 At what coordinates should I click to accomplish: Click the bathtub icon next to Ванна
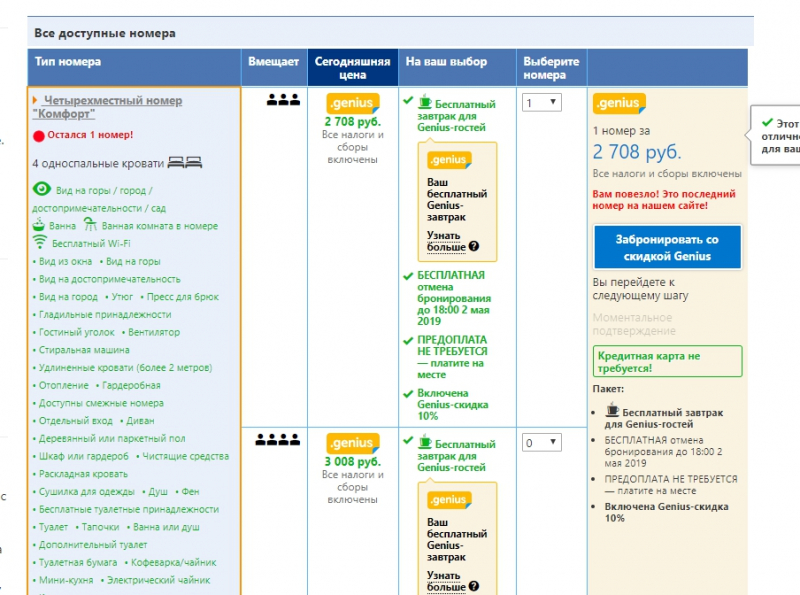pos(40,226)
